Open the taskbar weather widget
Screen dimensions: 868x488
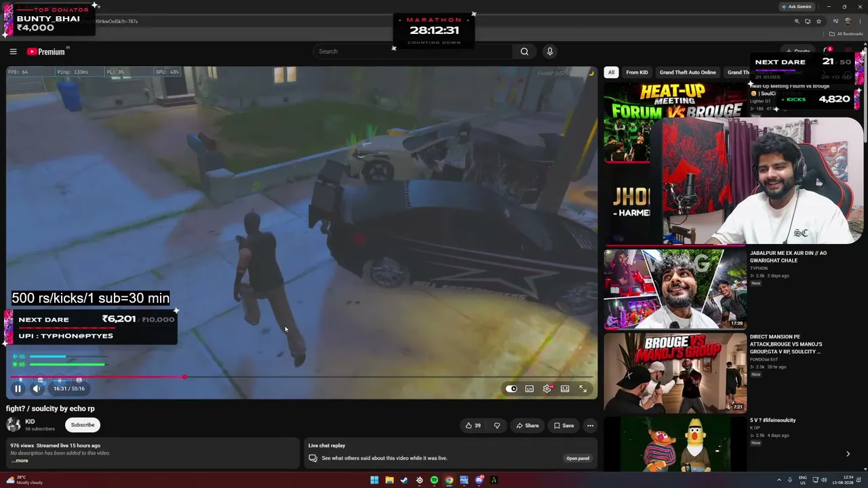click(24, 480)
